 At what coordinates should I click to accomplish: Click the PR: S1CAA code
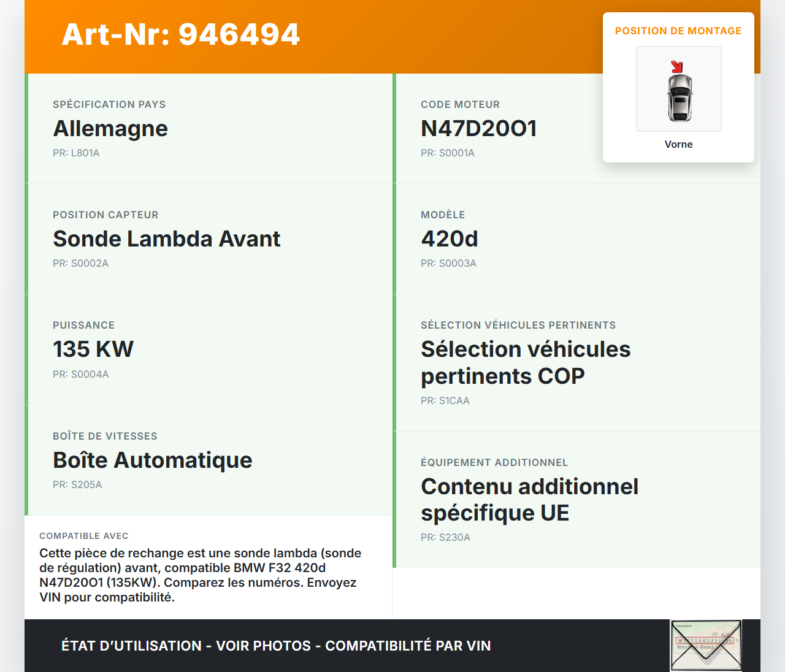(445, 401)
